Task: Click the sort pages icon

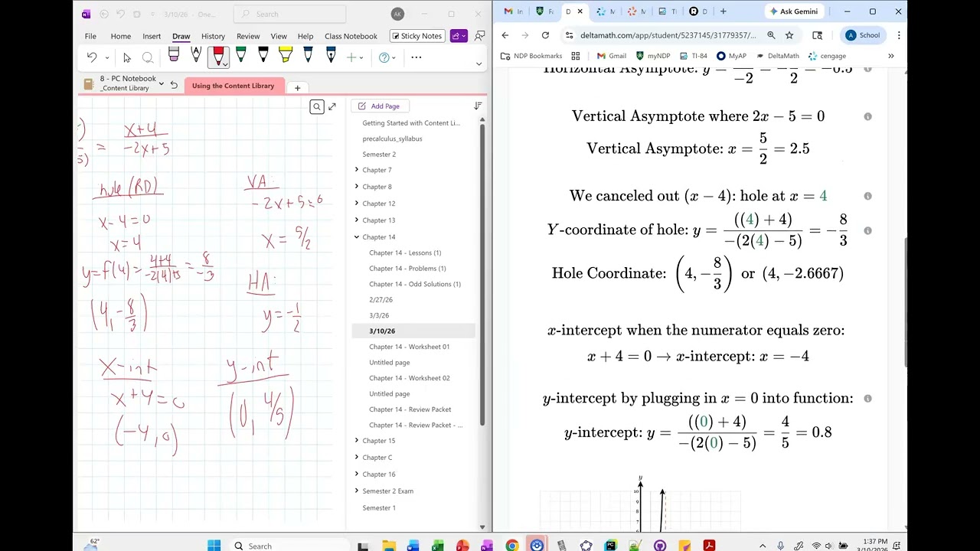Action: pos(478,106)
